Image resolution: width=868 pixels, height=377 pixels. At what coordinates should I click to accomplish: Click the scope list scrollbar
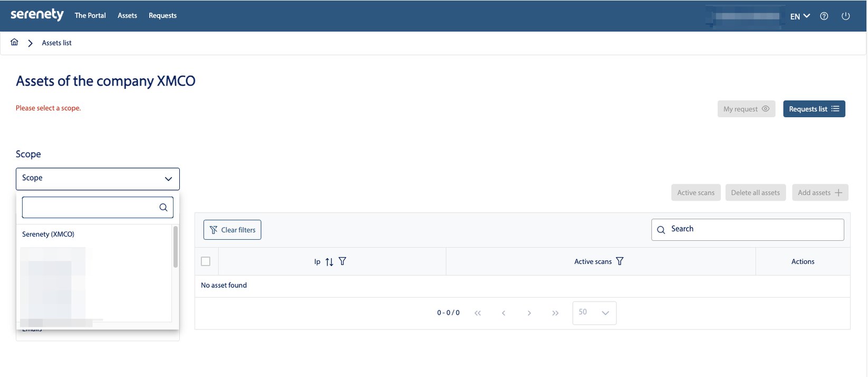pyautogui.click(x=176, y=247)
